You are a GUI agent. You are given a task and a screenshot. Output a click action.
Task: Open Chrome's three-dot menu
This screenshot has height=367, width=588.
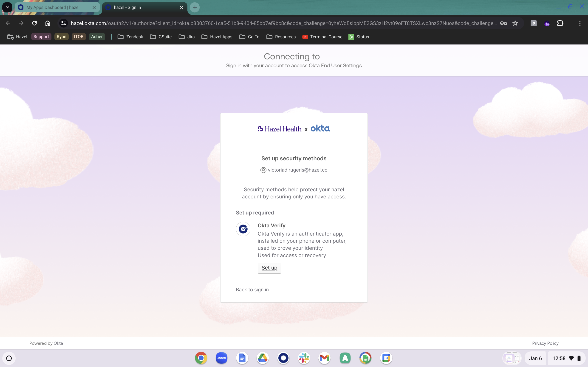point(580,23)
